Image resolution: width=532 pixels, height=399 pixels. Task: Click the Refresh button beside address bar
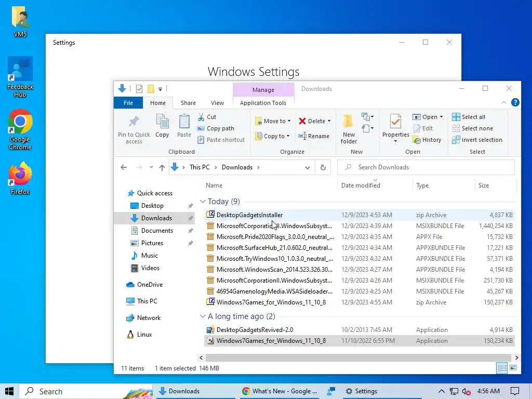click(323, 167)
